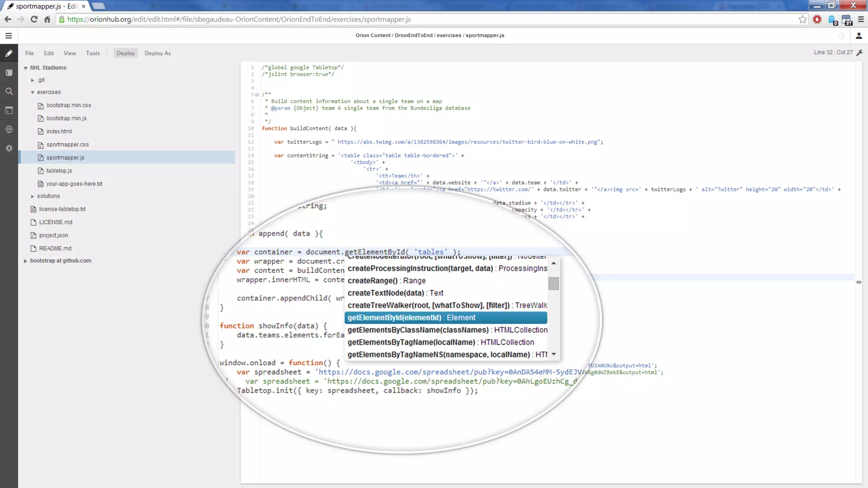This screenshot has width=868, height=488.
Task: Open the Edit menu
Action: pos(49,53)
